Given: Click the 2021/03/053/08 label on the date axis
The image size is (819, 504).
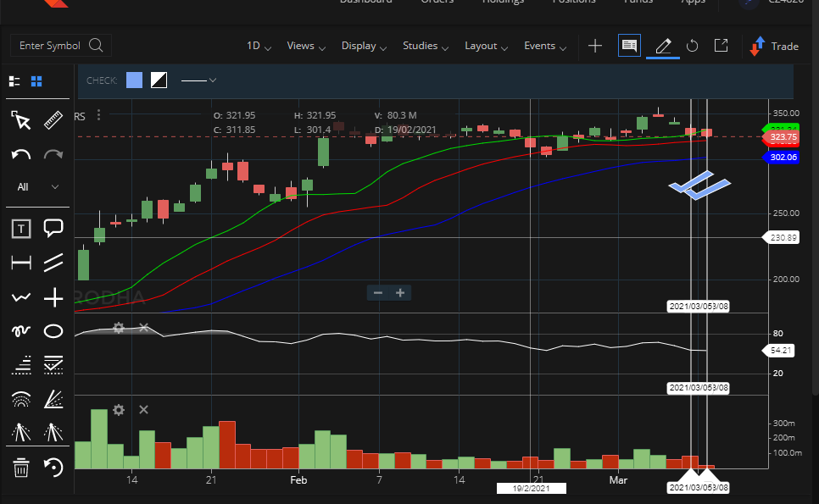Looking at the screenshot, I should click(x=699, y=487).
